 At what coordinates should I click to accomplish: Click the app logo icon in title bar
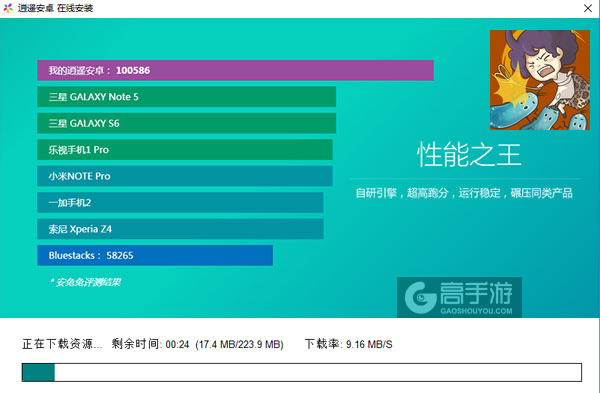click(8, 8)
